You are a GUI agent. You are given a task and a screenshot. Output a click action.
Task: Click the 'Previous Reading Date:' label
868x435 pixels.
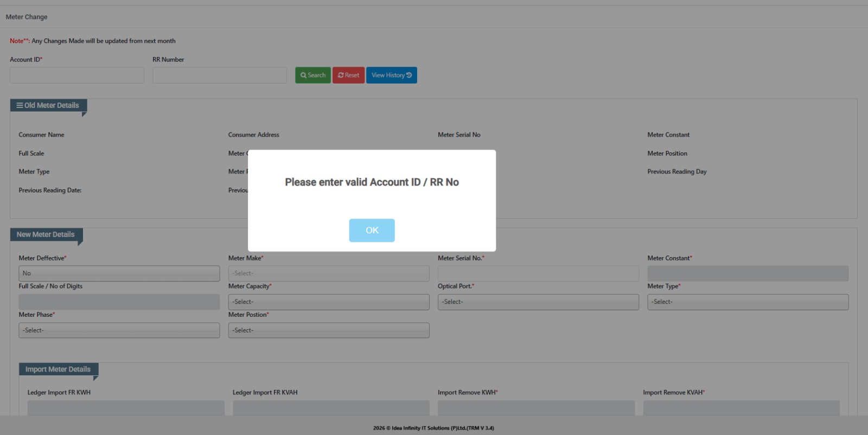[50, 190]
